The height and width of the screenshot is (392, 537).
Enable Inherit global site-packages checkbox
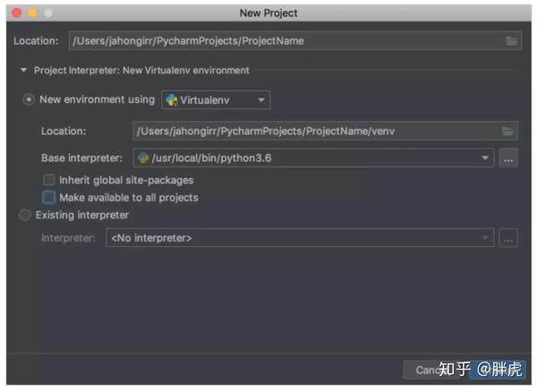(x=49, y=180)
